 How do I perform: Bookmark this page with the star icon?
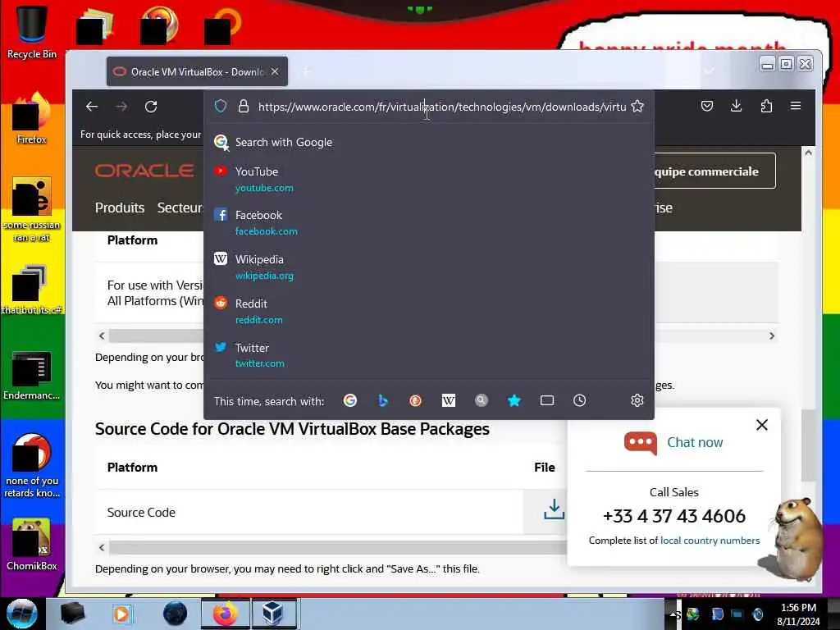pyautogui.click(x=637, y=106)
